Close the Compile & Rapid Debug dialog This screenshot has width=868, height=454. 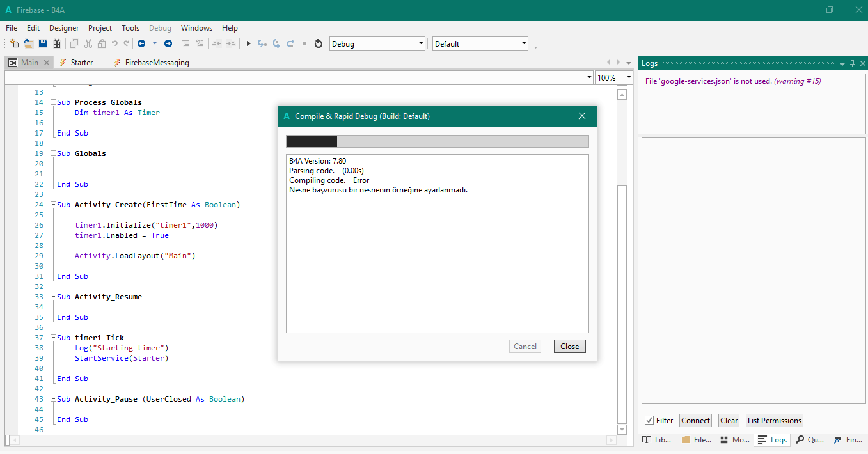pos(569,347)
